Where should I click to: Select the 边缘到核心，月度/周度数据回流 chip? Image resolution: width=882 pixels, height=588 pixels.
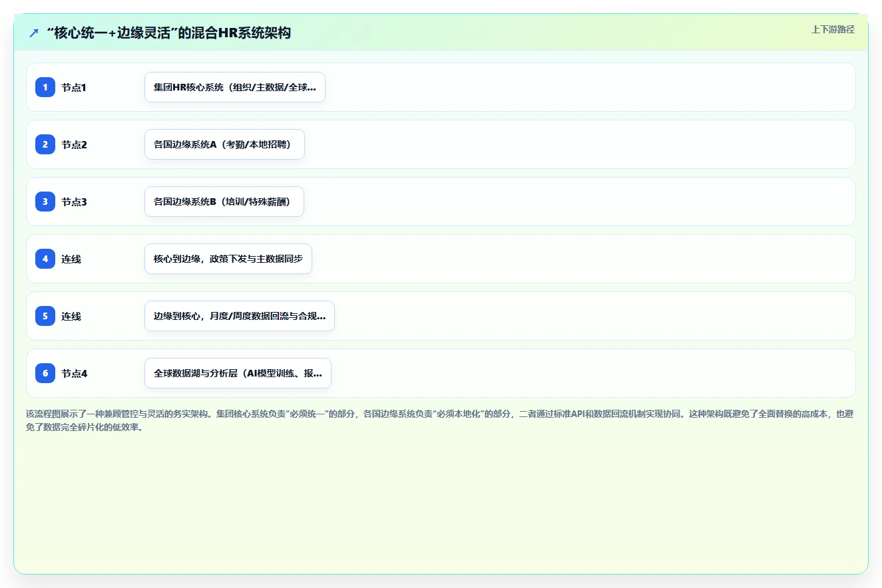click(x=240, y=316)
